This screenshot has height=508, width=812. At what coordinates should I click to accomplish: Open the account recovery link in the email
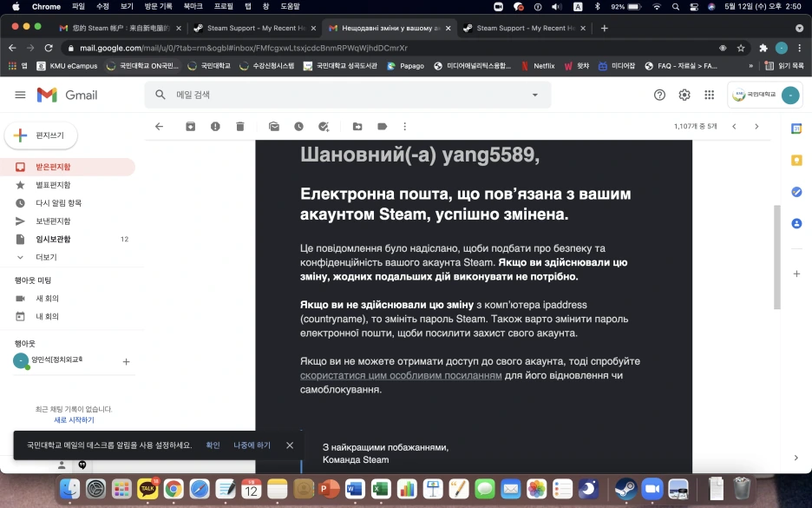400,375
